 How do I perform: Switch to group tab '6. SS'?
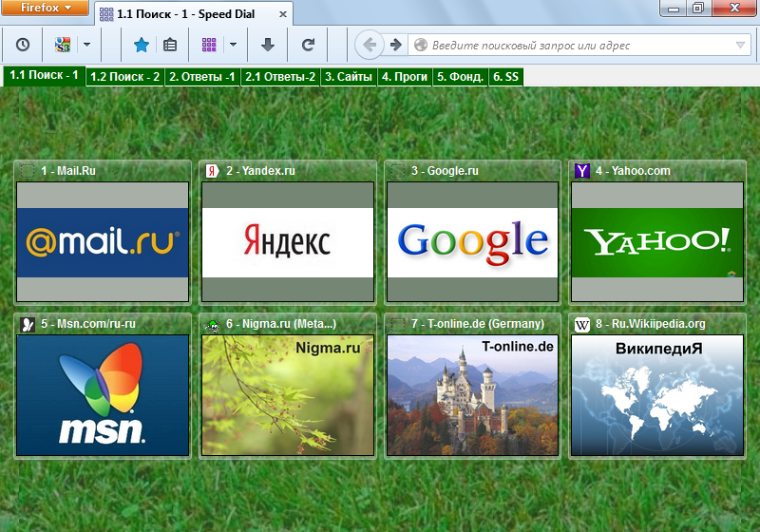[506, 77]
